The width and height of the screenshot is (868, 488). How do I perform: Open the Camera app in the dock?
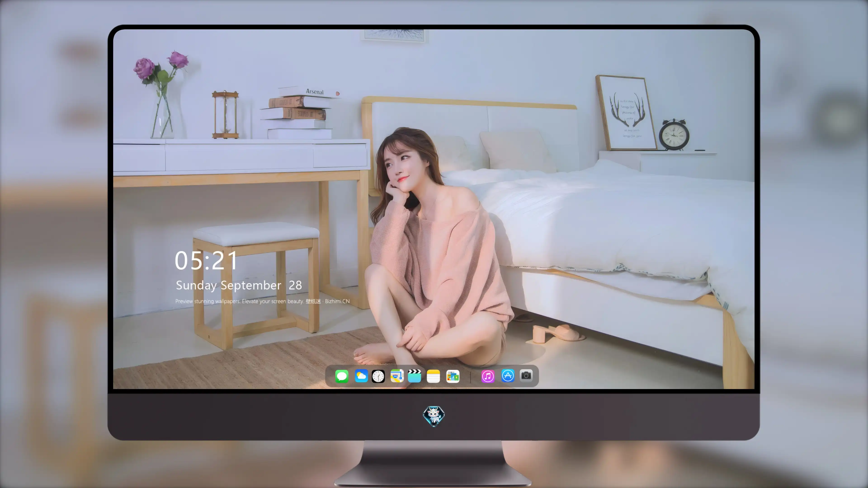pos(526,375)
